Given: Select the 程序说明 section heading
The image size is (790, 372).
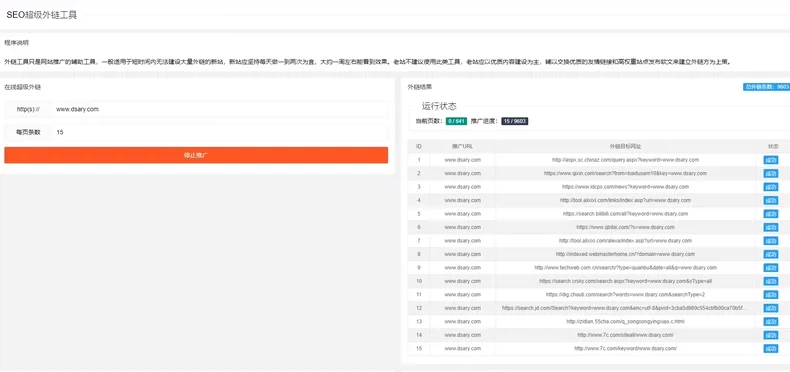Looking at the screenshot, I should (x=17, y=43).
